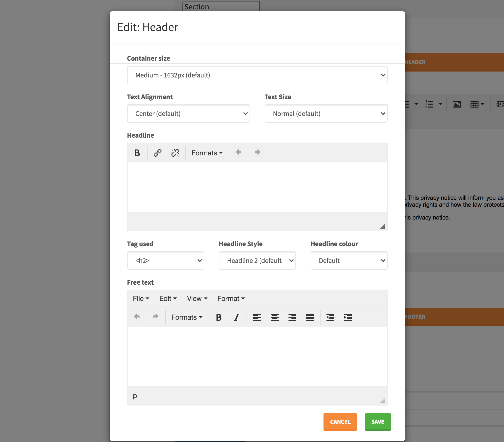This screenshot has height=442, width=504.
Task: Toggle italic in the Free text editor
Action: click(236, 317)
